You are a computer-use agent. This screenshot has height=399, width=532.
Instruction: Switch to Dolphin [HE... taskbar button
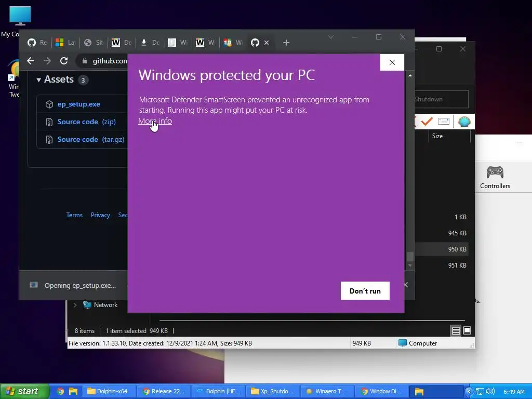[x=219, y=391]
